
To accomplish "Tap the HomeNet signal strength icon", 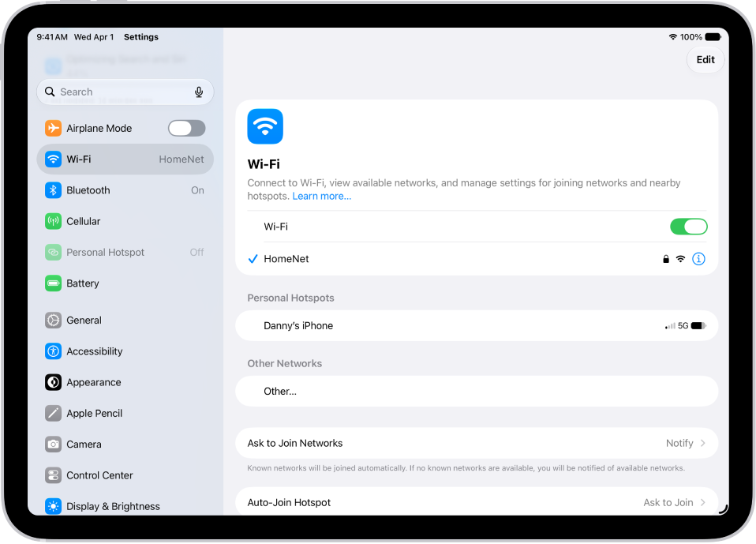I will (680, 259).
